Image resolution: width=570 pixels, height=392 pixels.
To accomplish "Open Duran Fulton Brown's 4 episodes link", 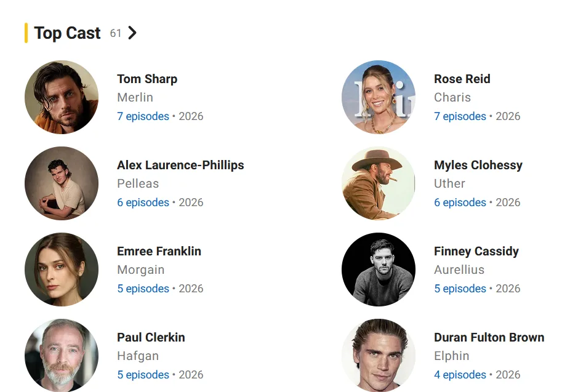I will pyautogui.click(x=460, y=375).
